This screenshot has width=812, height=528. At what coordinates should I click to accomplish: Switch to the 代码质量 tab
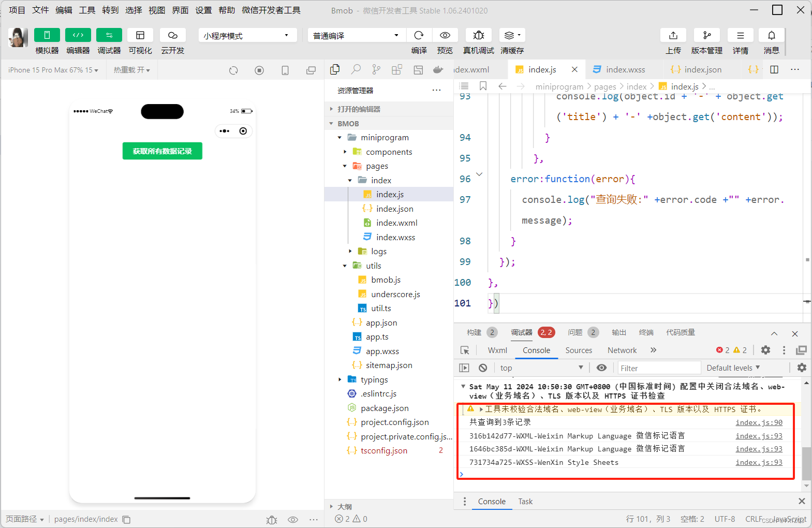pyautogui.click(x=680, y=332)
